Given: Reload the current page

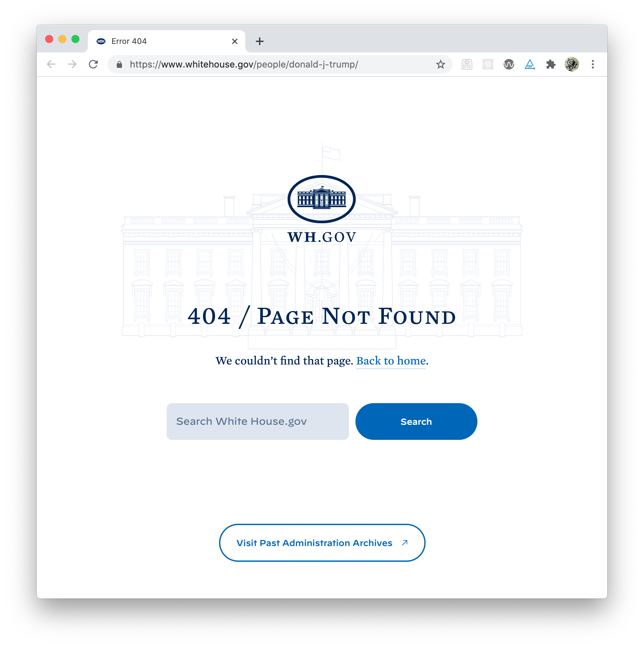Looking at the screenshot, I should coord(93,64).
